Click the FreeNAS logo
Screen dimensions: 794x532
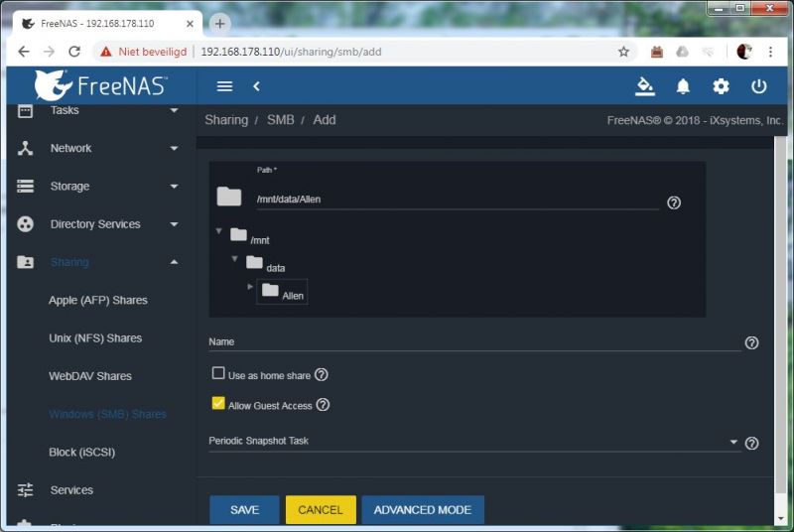pos(101,85)
